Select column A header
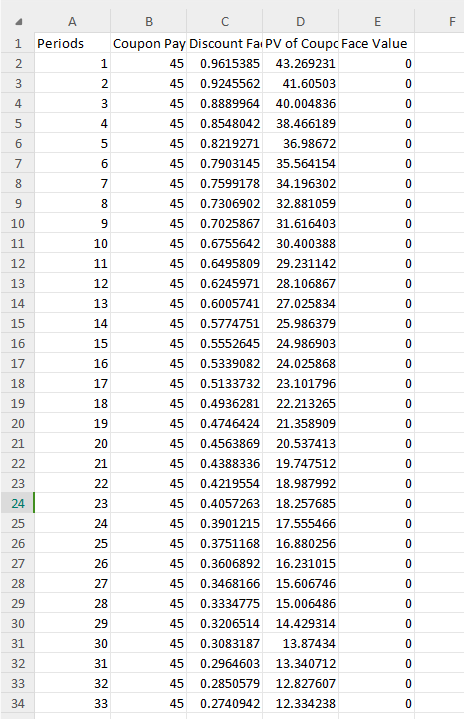Image resolution: width=464 pixels, height=719 pixels. pos(72,22)
